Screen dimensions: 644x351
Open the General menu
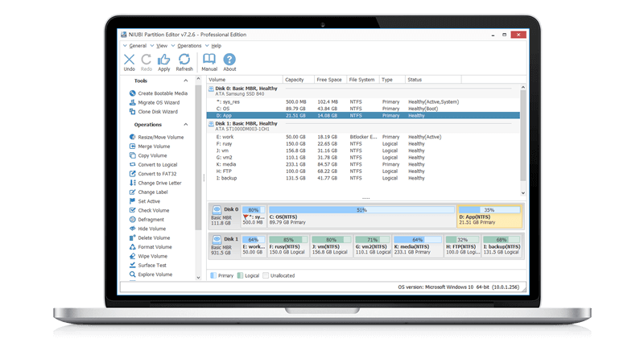click(138, 46)
